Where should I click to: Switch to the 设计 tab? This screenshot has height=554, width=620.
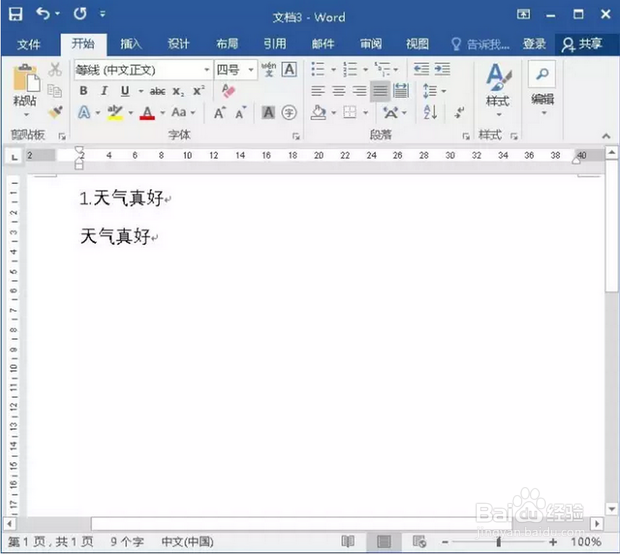(178, 44)
